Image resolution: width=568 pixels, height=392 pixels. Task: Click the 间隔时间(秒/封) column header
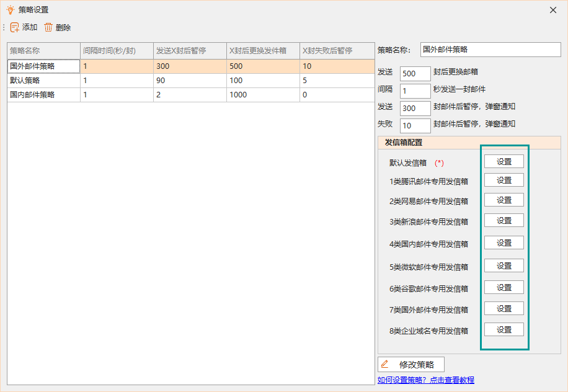tap(117, 51)
